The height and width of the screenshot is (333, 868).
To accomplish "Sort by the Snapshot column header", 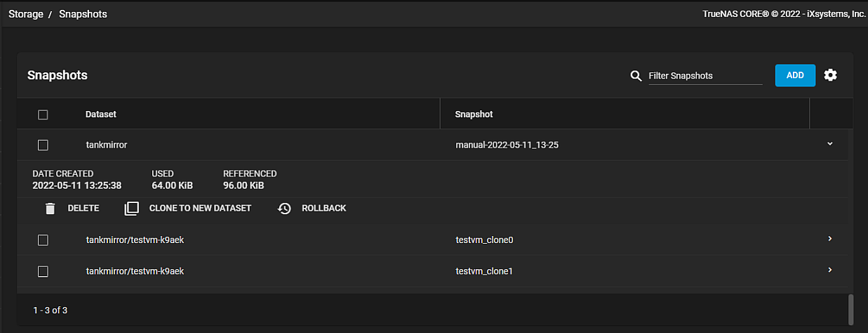I will pyautogui.click(x=474, y=114).
